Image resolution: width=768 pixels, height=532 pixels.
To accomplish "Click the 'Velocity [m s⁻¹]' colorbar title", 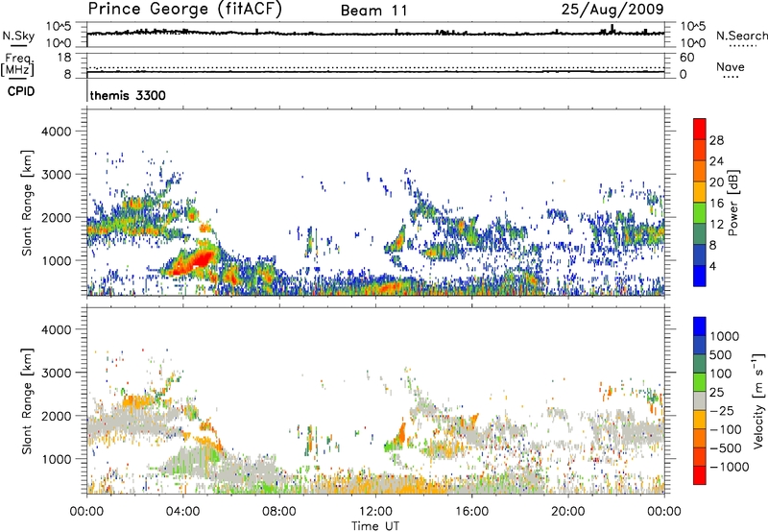I will (758, 400).
